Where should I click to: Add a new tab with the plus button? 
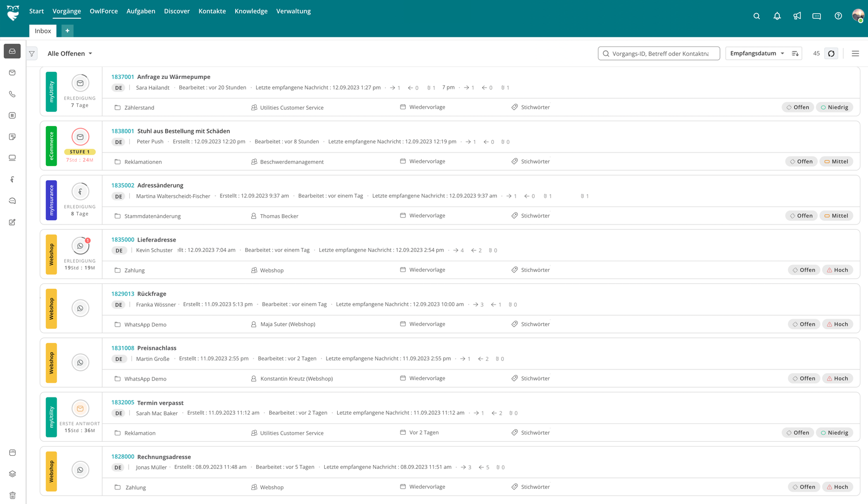click(66, 31)
